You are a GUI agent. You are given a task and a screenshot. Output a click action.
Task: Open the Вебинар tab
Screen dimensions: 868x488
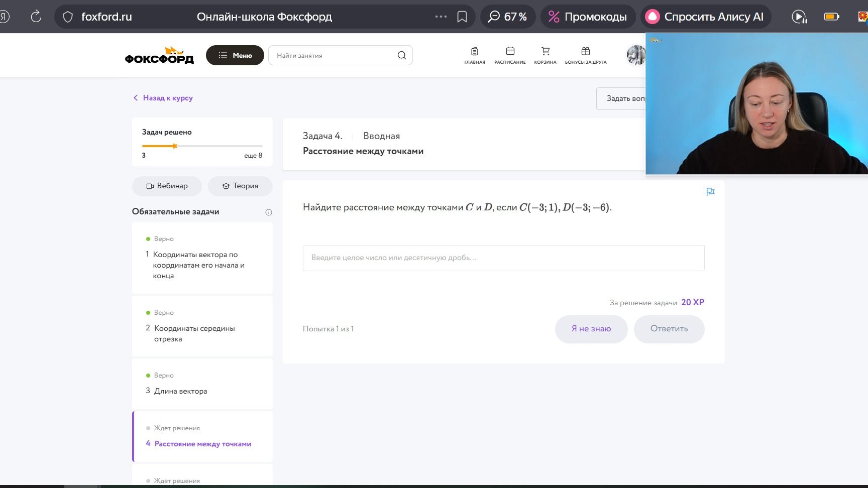point(167,186)
